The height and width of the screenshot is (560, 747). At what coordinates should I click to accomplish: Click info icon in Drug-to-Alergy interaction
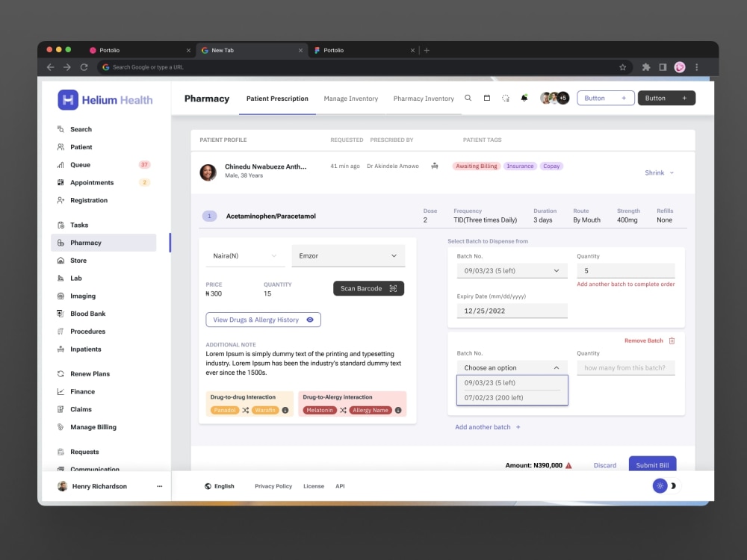click(x=398, y=410)
